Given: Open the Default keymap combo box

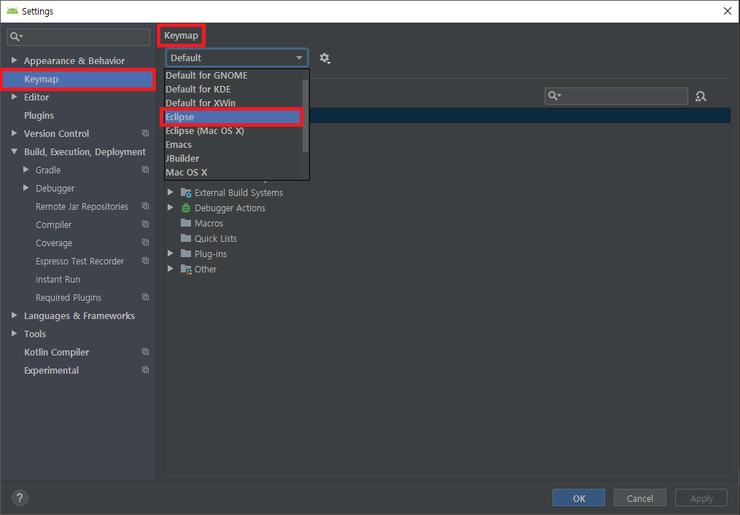Looking at the screenshot, I should [x=236, y=58].
